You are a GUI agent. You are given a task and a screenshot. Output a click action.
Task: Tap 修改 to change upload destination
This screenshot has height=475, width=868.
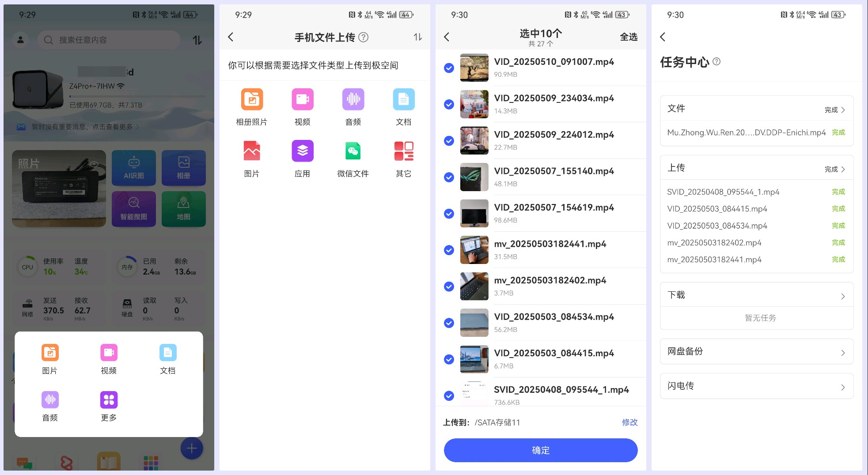pos(629,422)
